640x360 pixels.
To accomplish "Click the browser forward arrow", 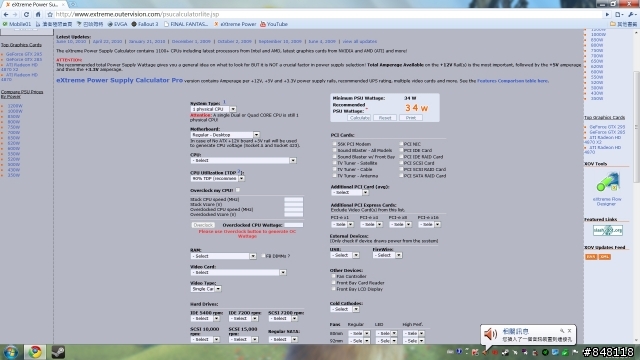I will coord(15,14).
